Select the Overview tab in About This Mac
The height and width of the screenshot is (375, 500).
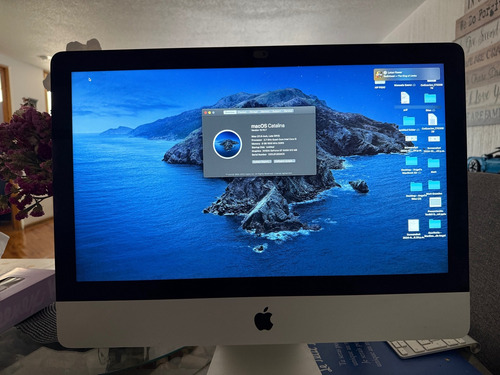click(x=230, y=112)
